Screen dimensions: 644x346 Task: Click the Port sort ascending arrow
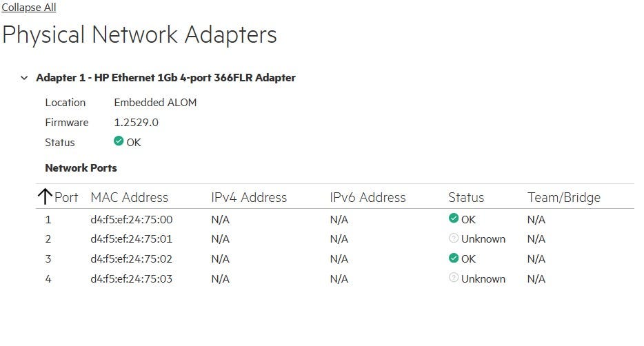tap(45, 197)
